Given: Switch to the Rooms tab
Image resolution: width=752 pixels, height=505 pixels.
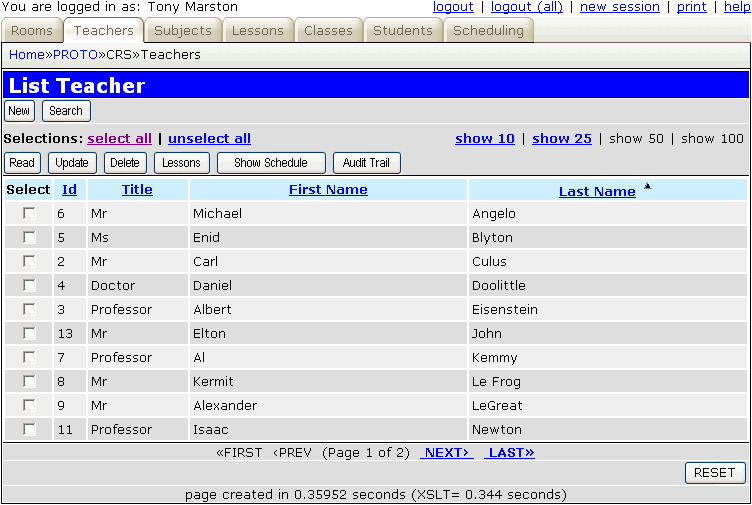Looking at the screenshot, I should (32, 31).
